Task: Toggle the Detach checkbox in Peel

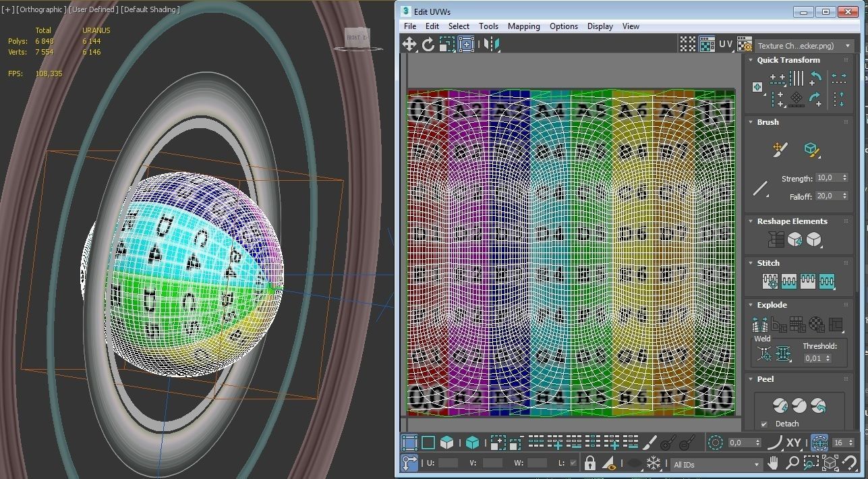Action: 763,424
